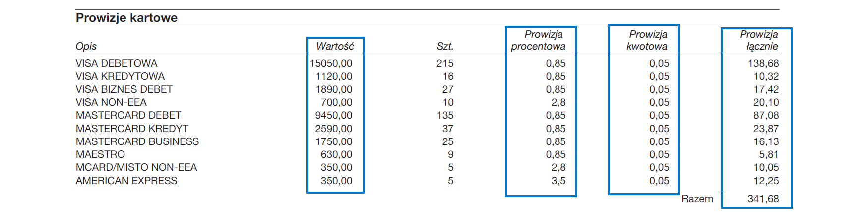Screen dimensions: 868x212
Task: Click the VISA BIZNES DEBET label
Action: [124, 89]
